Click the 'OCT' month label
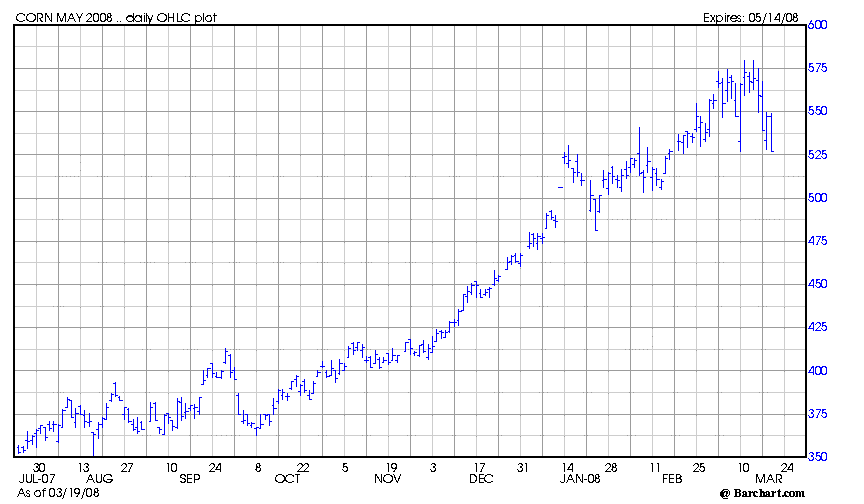 287,479
